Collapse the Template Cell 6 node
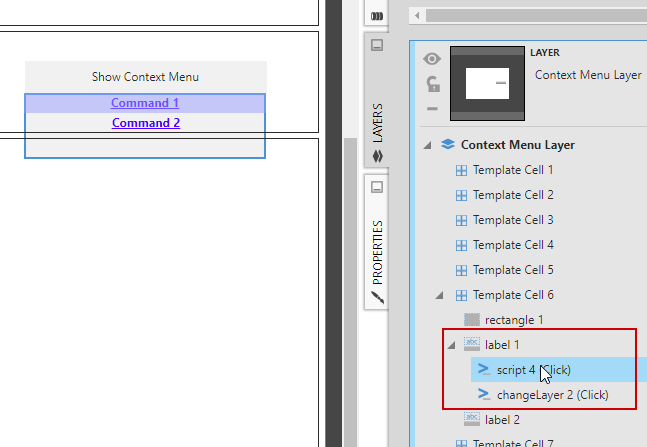 click(x=439, y=295)
